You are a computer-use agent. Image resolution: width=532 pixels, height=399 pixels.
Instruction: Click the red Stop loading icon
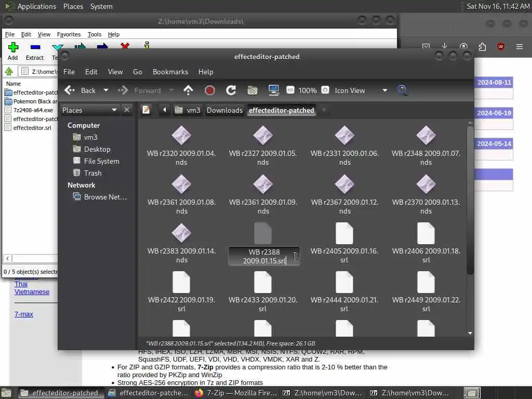(210, 90)
